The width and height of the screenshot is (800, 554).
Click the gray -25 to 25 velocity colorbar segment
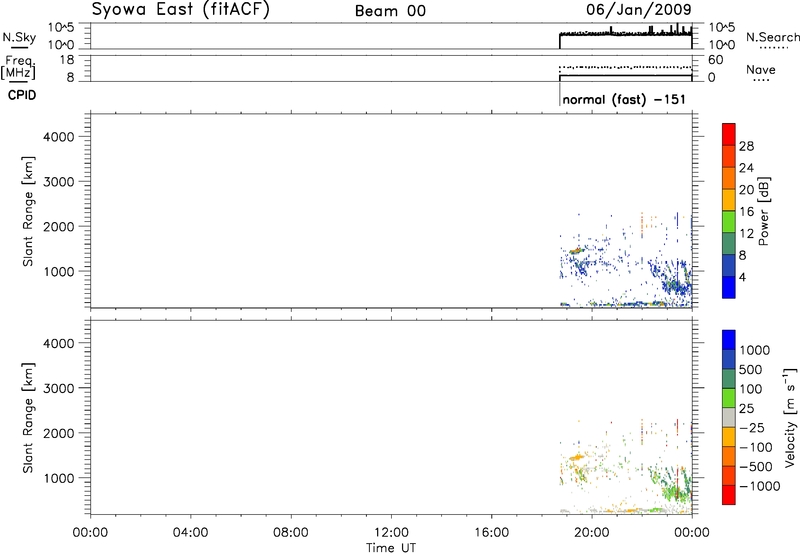[x=729, y=417]
